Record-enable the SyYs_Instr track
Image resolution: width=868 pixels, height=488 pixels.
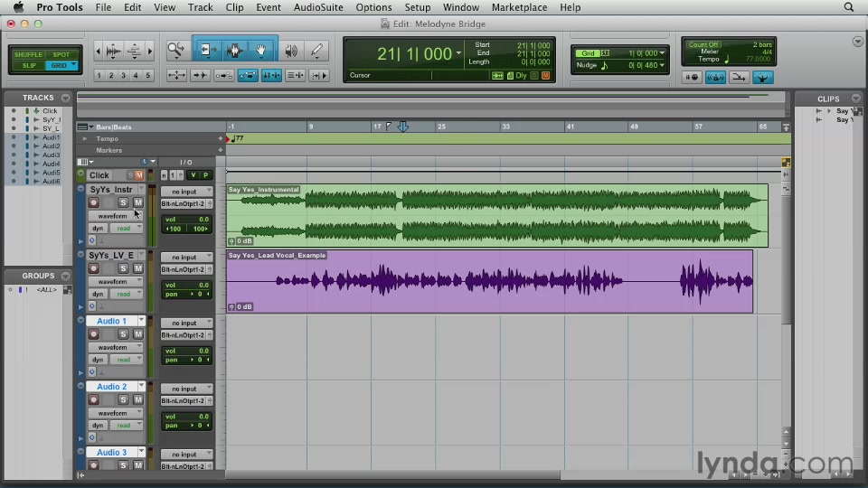click(x=93, y=203)
